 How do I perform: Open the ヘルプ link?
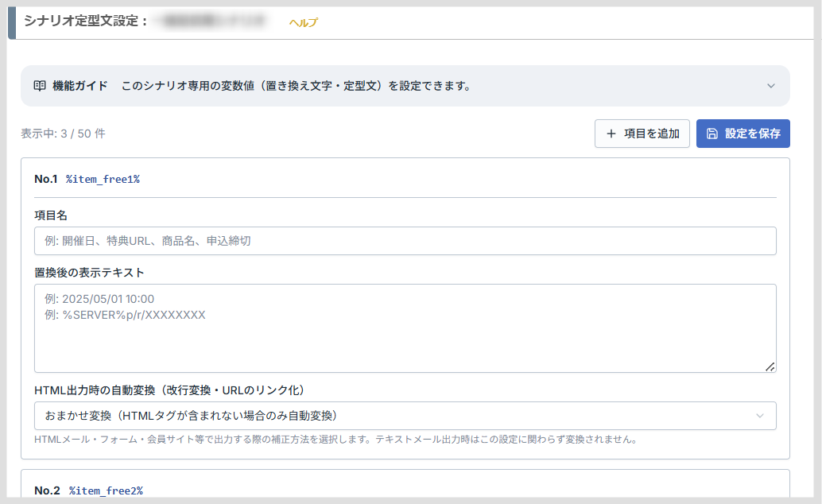pos(303,22)
